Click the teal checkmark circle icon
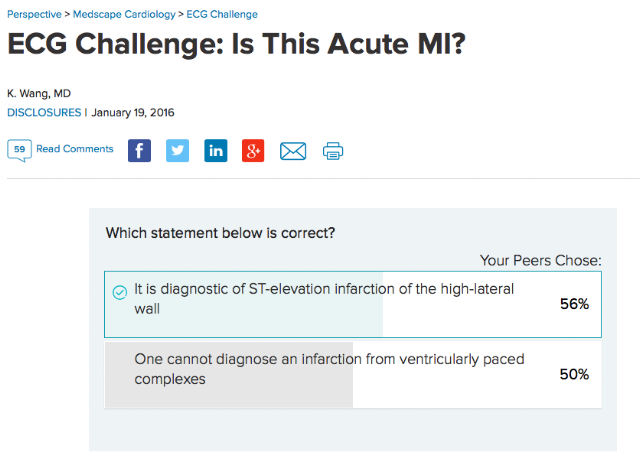Screen dimensions: 640x472 120,292
